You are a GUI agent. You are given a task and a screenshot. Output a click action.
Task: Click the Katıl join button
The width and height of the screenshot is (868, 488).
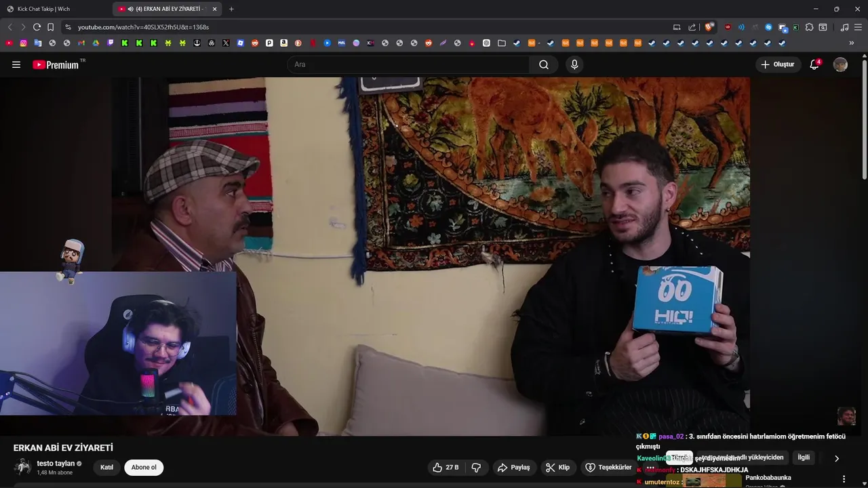107,467
